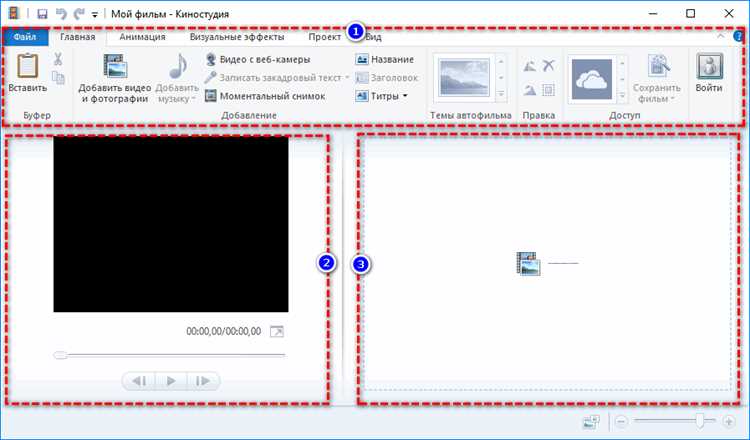Click the Paste clipboard icon
The height and width of the screenshot is (440, 750).
coord(28,65)
